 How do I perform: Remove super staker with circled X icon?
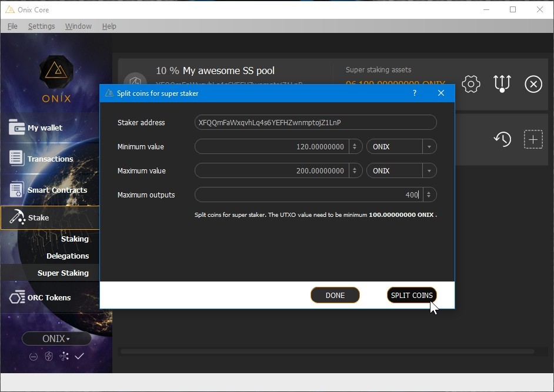coord(533,84)
